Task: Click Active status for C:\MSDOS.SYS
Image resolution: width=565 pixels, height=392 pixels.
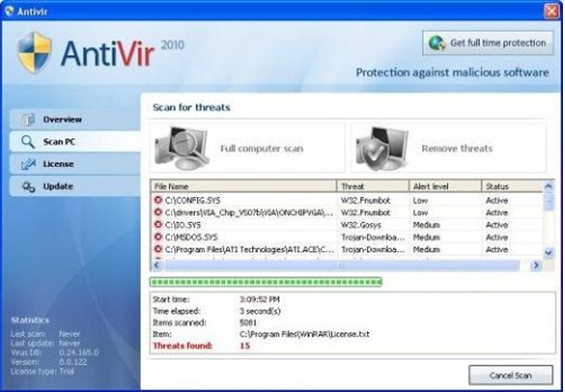Action: (x=497, y=237)
